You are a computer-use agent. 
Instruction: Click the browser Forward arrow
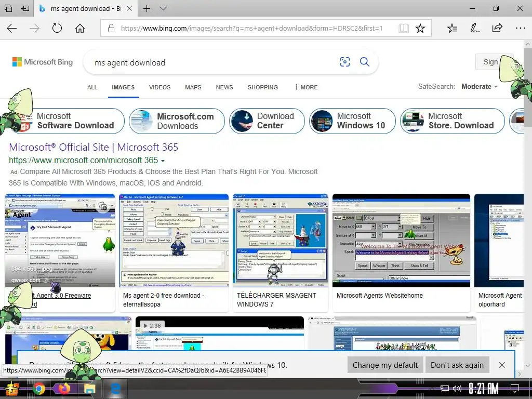tap(35, 28)
